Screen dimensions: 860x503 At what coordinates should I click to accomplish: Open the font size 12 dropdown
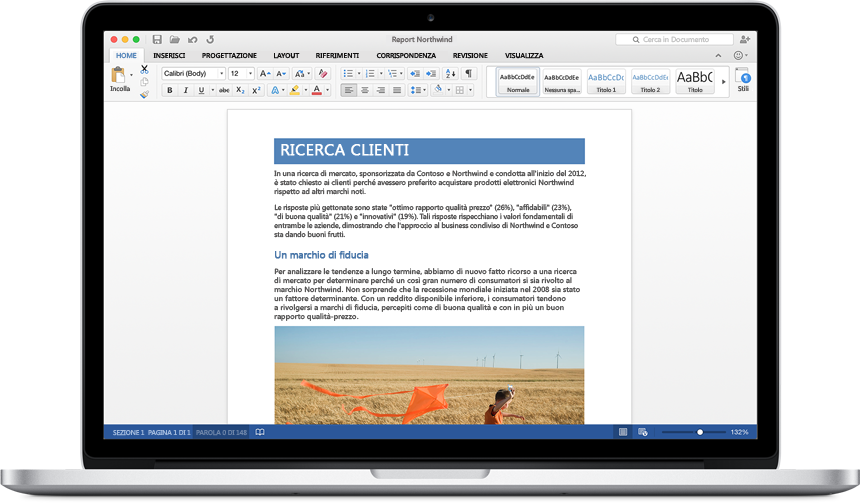coord(251,74)
